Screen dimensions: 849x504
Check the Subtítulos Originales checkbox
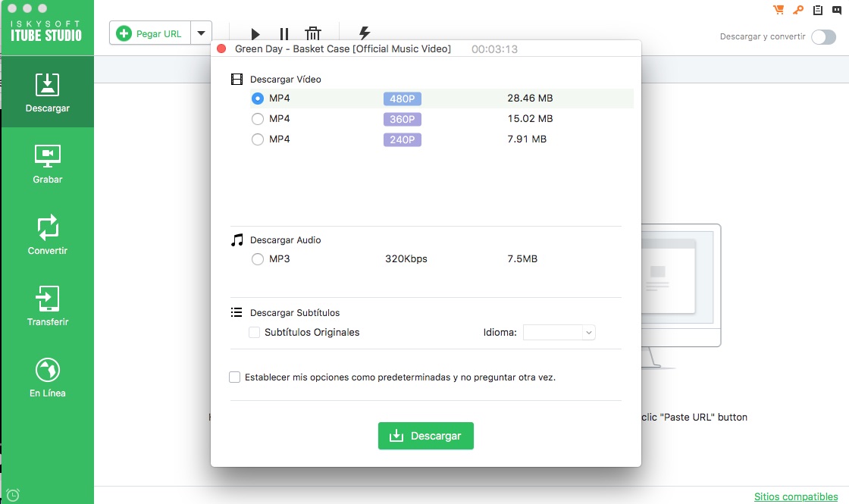254,333
